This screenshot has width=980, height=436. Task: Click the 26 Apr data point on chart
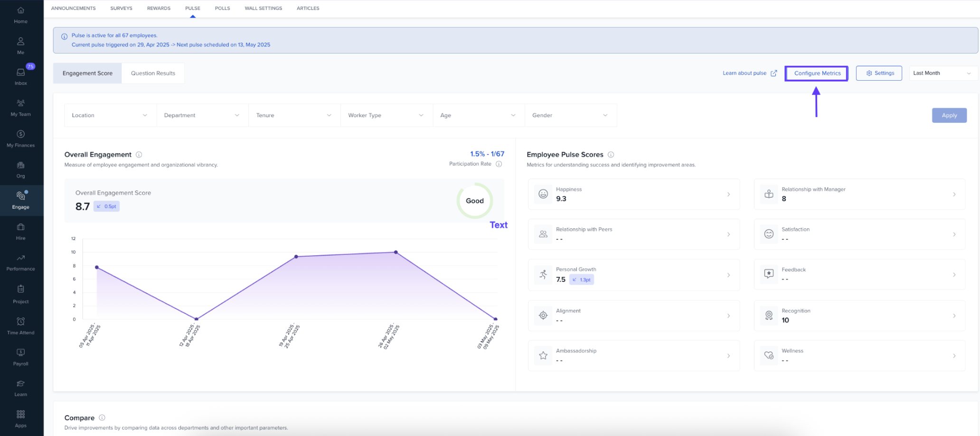(396, 252)
